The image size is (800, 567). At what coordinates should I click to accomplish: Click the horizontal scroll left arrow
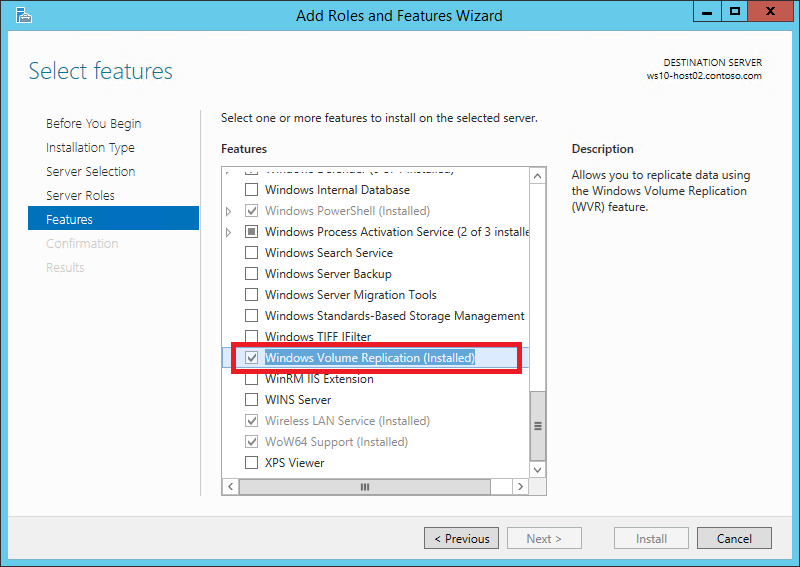(x=231, y=486)
